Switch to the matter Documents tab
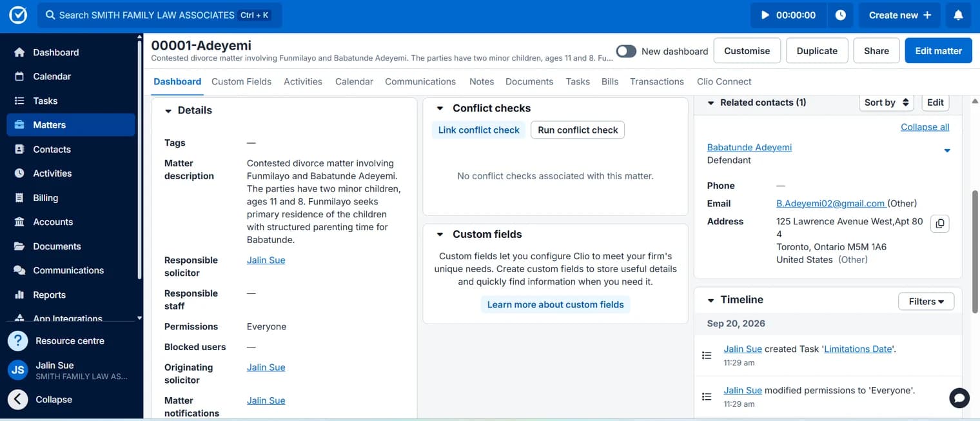Viewport: 980px width, 421px height. (529, 81)
